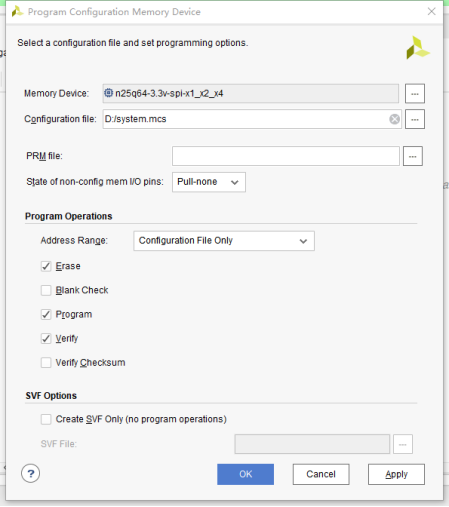Click into the PRM file text field
The image size is (449, 507).
pos(286,156)
